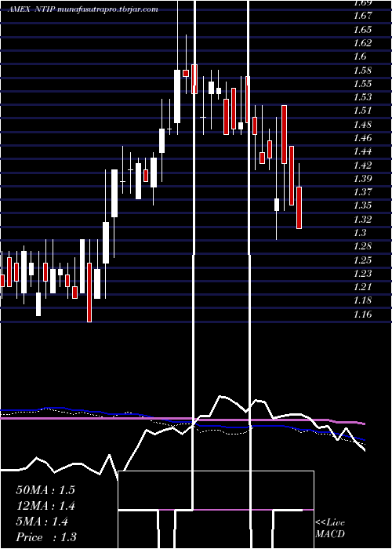Image resolution: width=392 pixels, height=549 pixels.
Task: Select the Price : 1.3 readout
Action: pyautogui.click(x=46, y=537)
